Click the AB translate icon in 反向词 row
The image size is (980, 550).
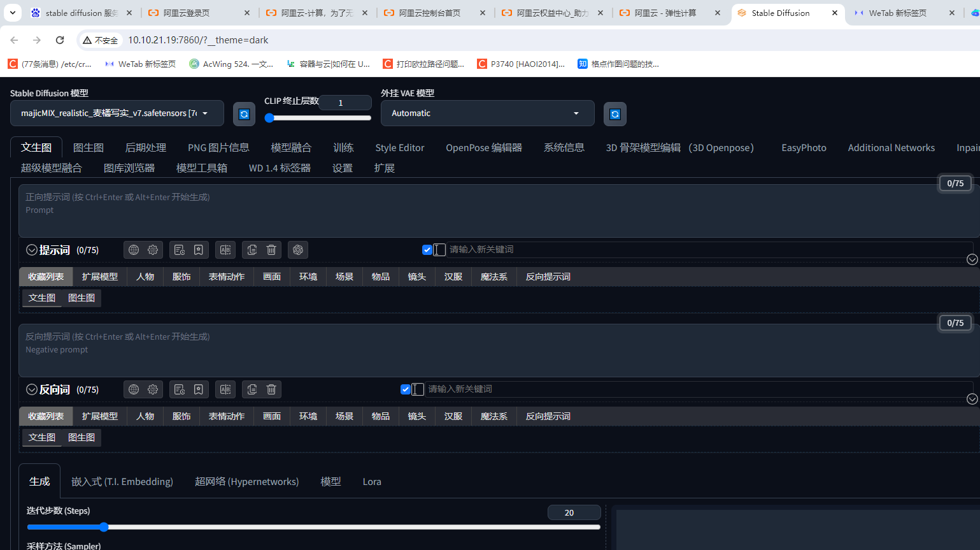point(225,389)
